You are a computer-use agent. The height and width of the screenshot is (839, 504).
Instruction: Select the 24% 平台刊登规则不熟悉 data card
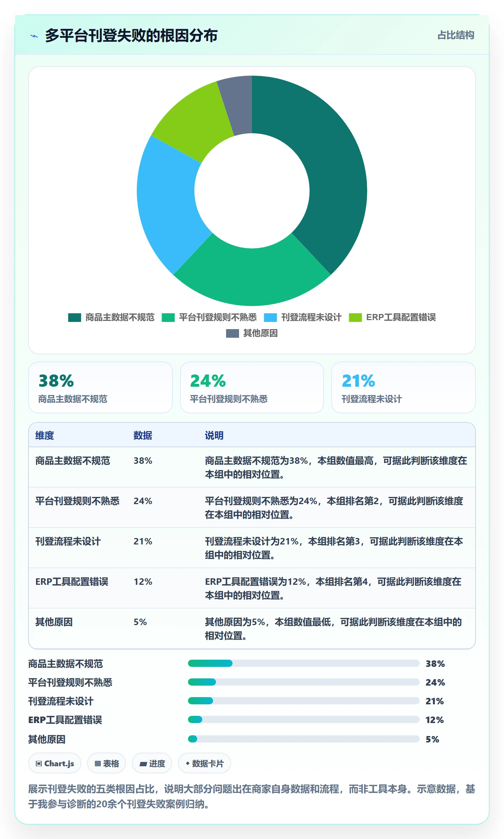point(252,387)
